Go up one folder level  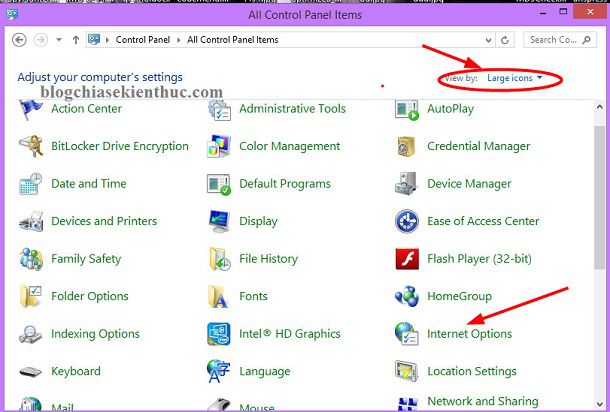pos(75,40)
